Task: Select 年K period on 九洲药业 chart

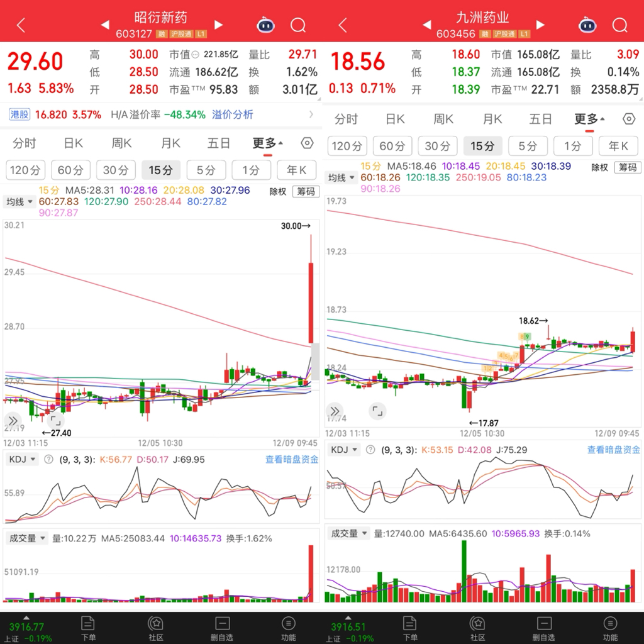Action: pos(618,146)
